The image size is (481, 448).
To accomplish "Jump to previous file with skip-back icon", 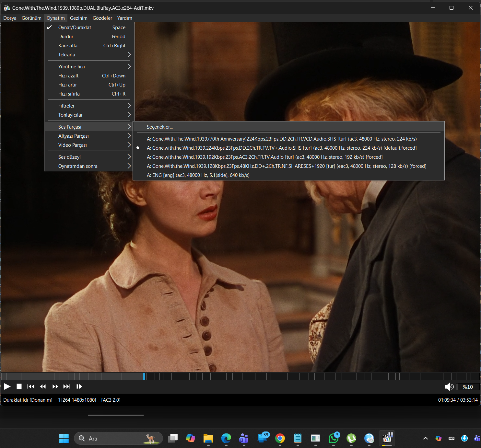I will click(31, 386).
